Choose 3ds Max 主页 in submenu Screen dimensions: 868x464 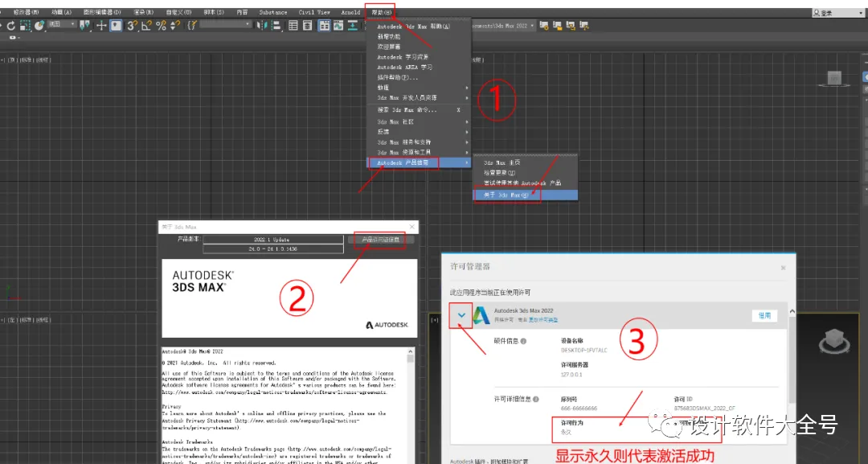[x=526, y=162]
